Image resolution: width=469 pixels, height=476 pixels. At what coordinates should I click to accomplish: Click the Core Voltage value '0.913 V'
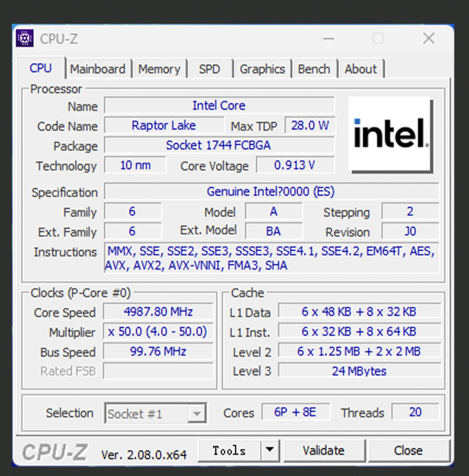click(295, 165)
